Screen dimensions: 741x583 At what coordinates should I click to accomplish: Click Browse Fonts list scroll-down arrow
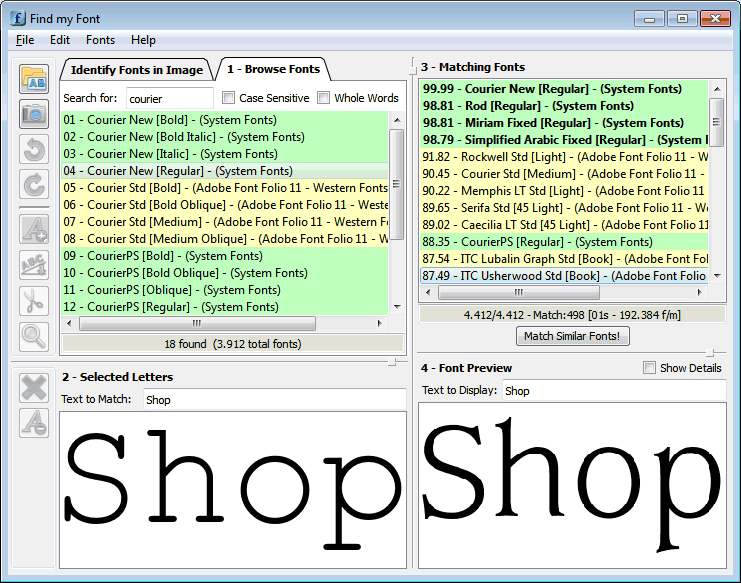click(x=397, y=307)
